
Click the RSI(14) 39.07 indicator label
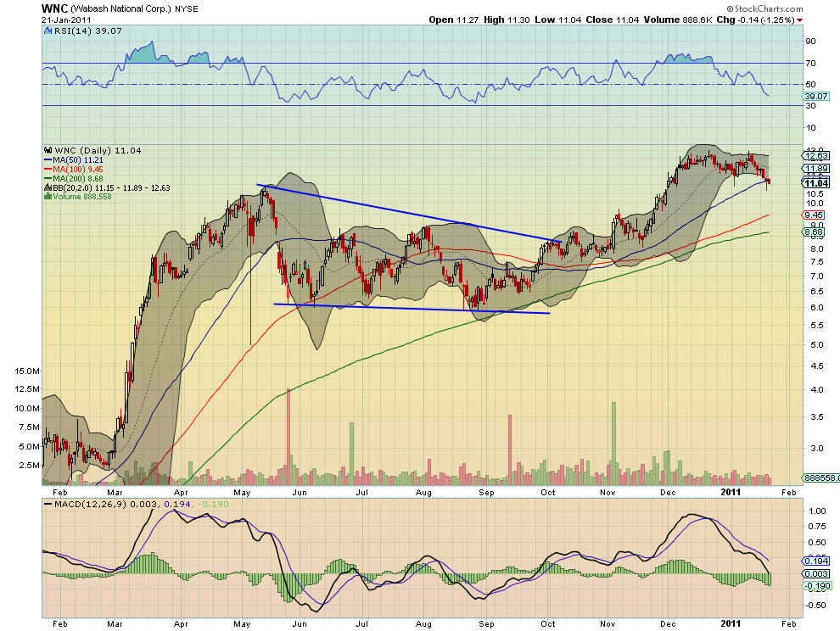88,31
